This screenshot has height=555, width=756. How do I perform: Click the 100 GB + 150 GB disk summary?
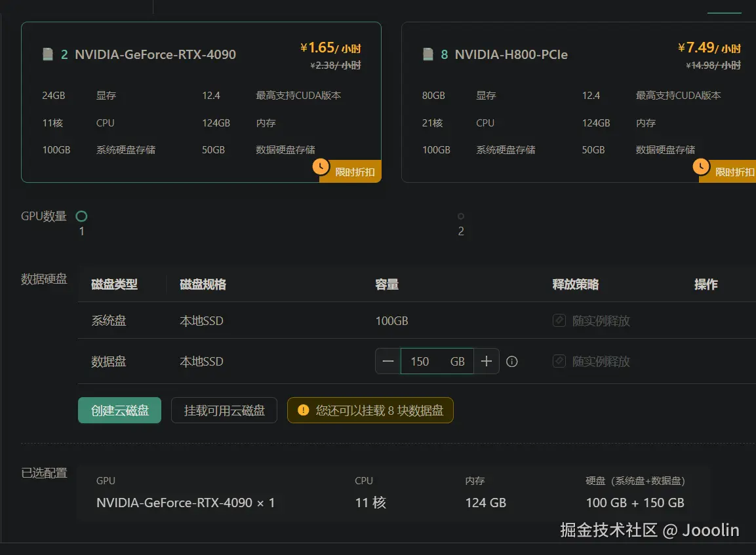(x=635, y=503)
